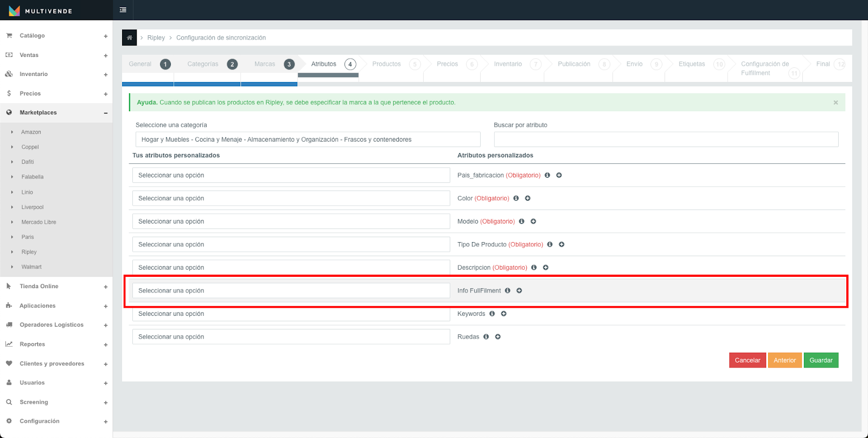Open dropdown for Info FullFilment
Viewport: 868px width, 438px height.
pyautogui.click(x=291, y=290)
